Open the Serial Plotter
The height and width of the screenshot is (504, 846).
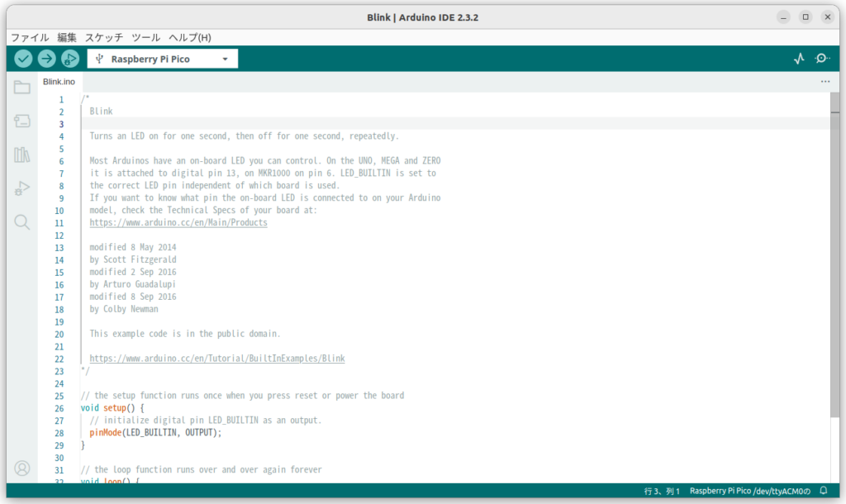(799, 59)
